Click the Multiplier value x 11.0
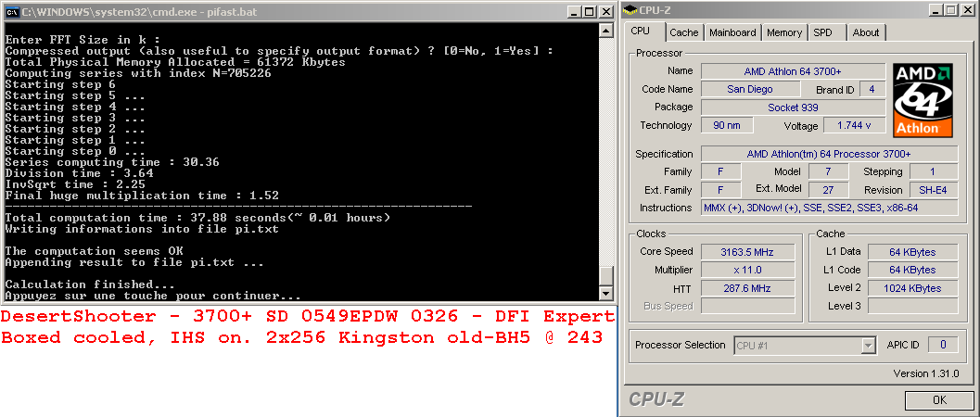980x417 pixels. tap(748, 271)
